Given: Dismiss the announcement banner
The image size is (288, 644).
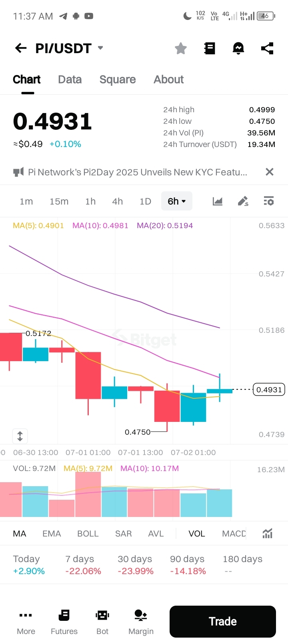Looking at the screenshot, I should pos(270,172).
